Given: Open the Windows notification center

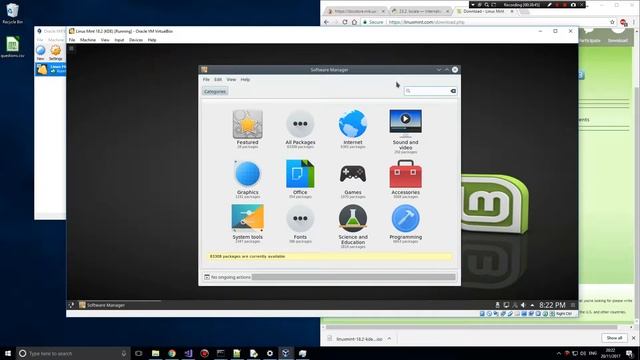Looking at the screenshot, I should coord(629,353).
